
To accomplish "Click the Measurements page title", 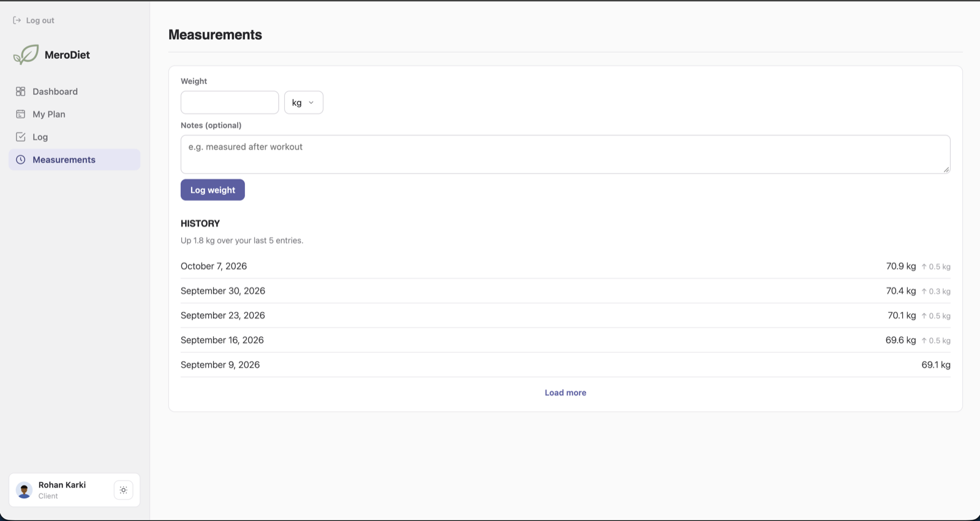I will (x=215, y=35).
